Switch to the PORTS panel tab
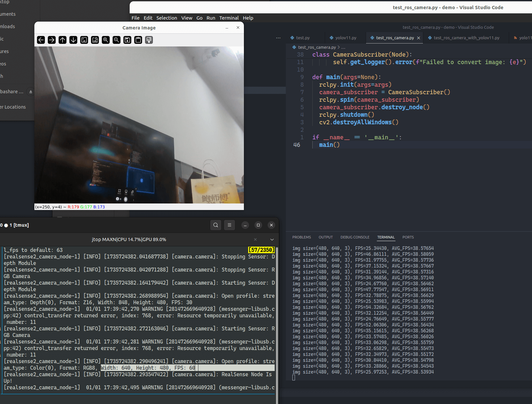532x404 pixels. [x=408, y=237]
